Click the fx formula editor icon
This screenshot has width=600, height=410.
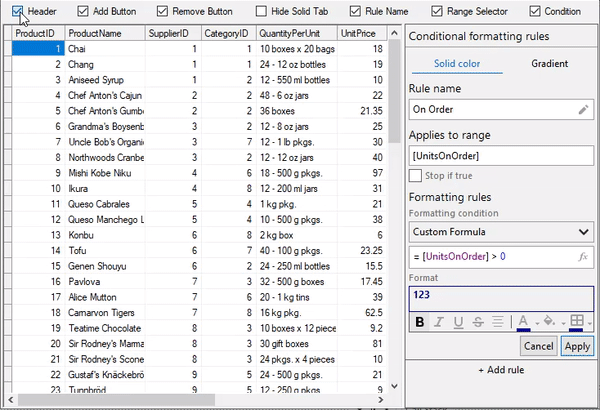pyautogui.click(x=583, y=257)
